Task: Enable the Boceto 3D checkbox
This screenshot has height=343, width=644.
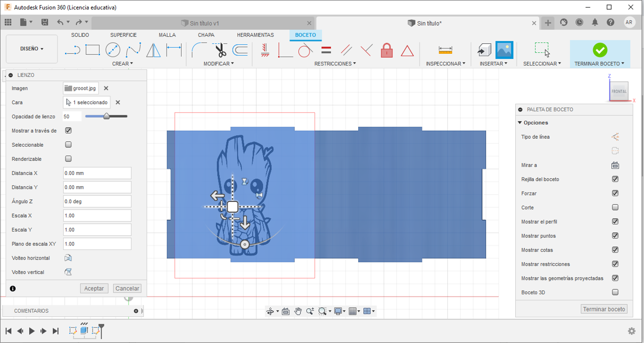Action: (615, 292)
